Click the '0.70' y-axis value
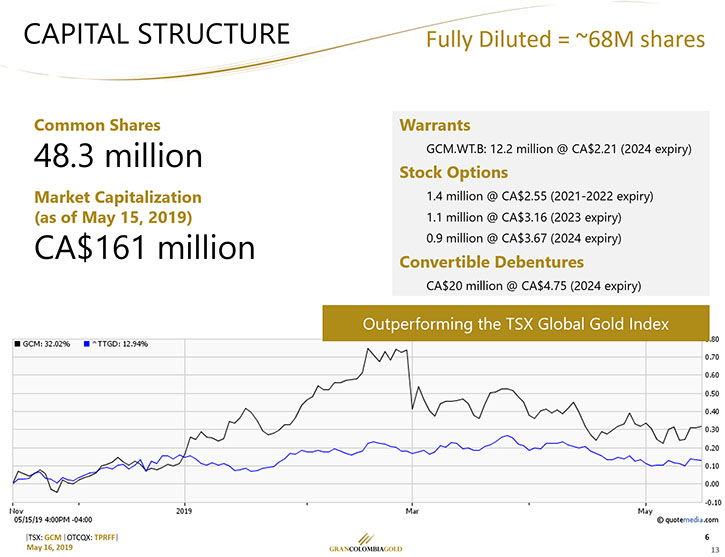725x557 pixels. (712, 357)
